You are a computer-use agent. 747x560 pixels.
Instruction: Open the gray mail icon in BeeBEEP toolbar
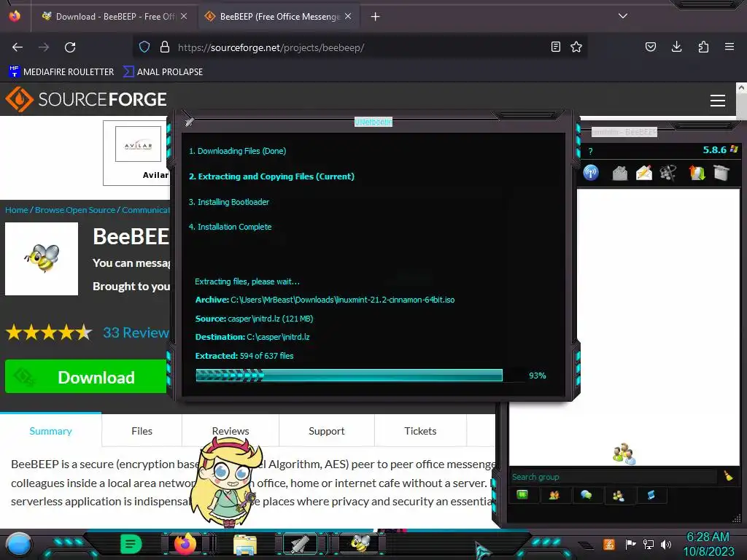coord(619,173)
